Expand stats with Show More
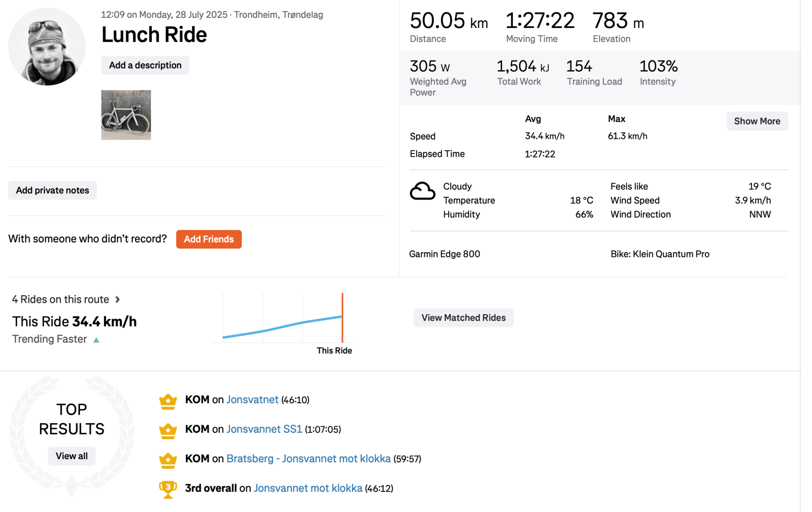 click(756, 121)
